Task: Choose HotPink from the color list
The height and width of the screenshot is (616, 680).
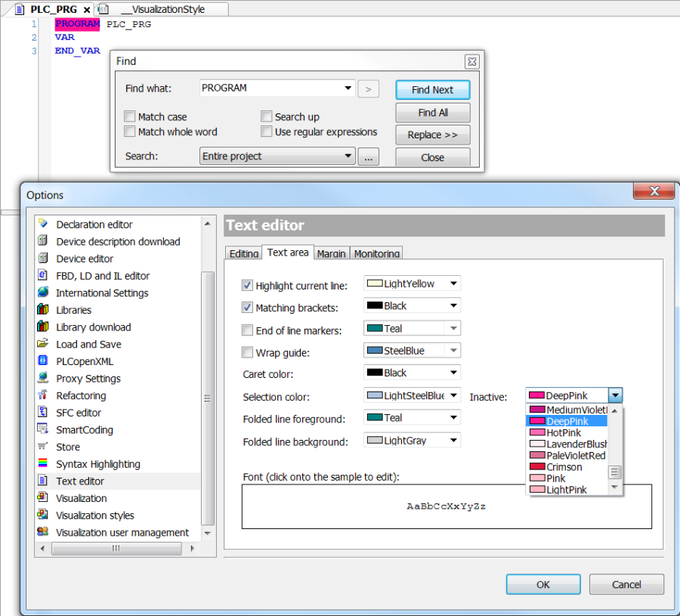Action: pos(564,433)
